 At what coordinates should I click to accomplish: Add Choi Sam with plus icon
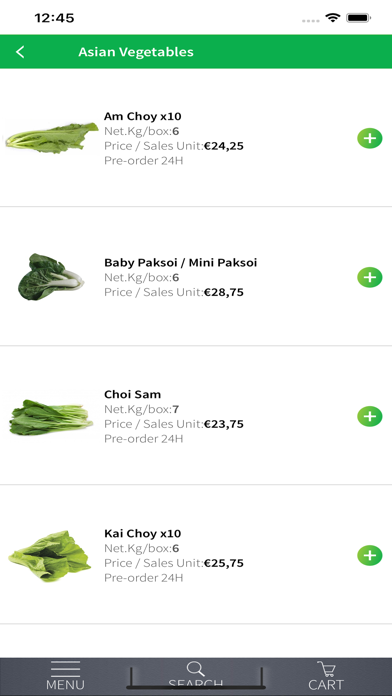pos(369,416)
